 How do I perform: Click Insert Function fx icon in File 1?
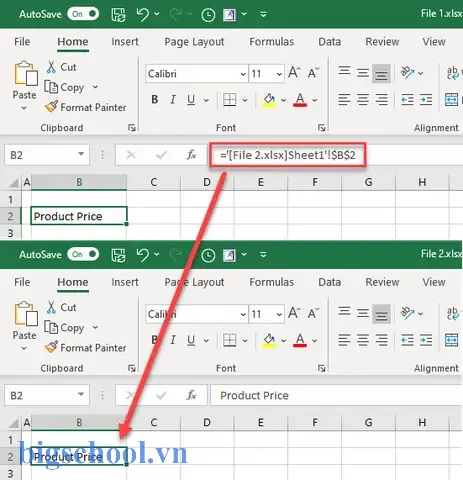click(191, 155)
